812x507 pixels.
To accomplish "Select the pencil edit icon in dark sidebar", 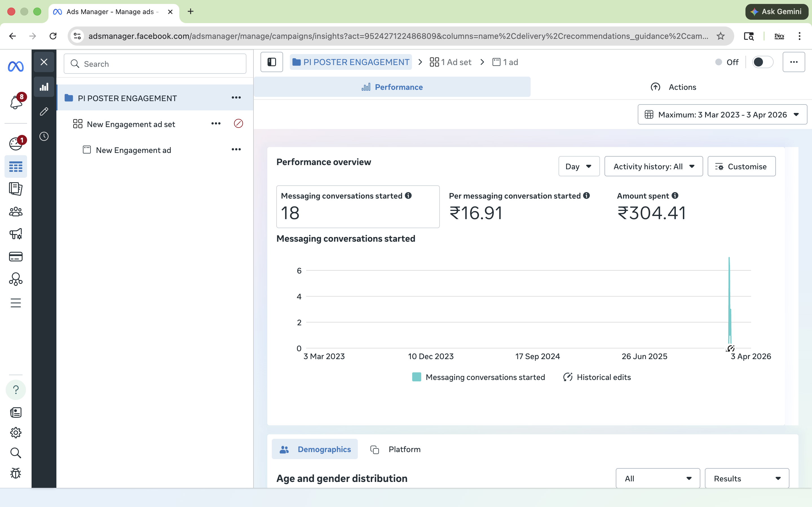I will [44, 111].
